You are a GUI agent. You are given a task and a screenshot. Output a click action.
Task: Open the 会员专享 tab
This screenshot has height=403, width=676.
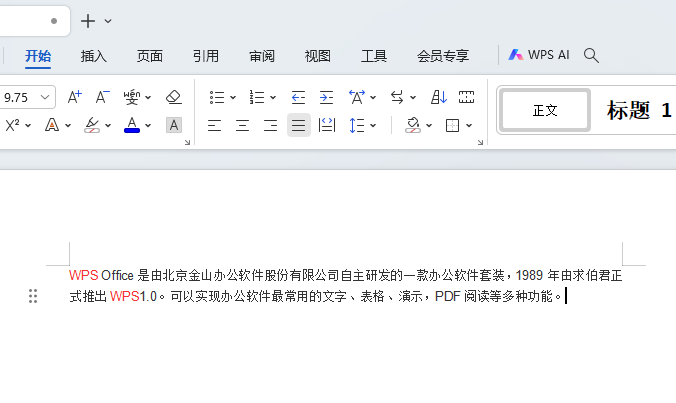click(x=443, y=56)
